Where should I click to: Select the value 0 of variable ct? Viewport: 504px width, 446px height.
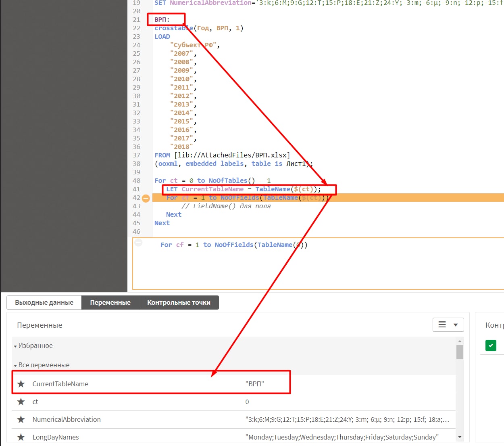coord(247,402)
